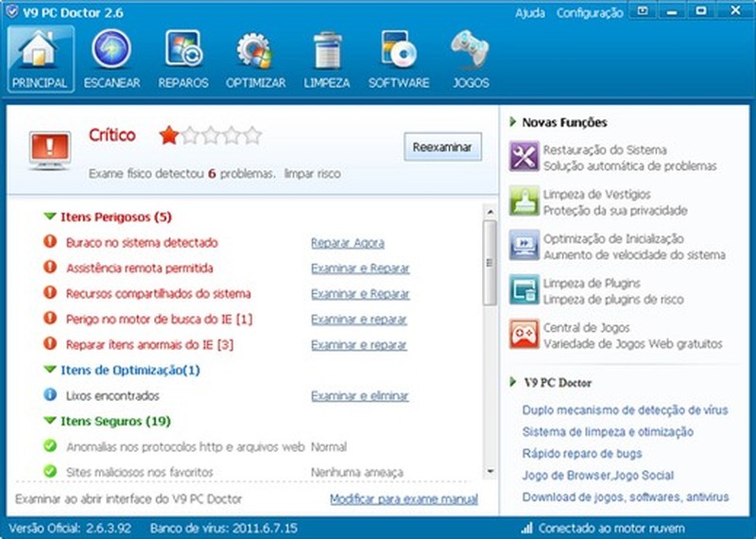Click the red critical monitor icon
756x539 pixels.
click(x=50, y=149)
